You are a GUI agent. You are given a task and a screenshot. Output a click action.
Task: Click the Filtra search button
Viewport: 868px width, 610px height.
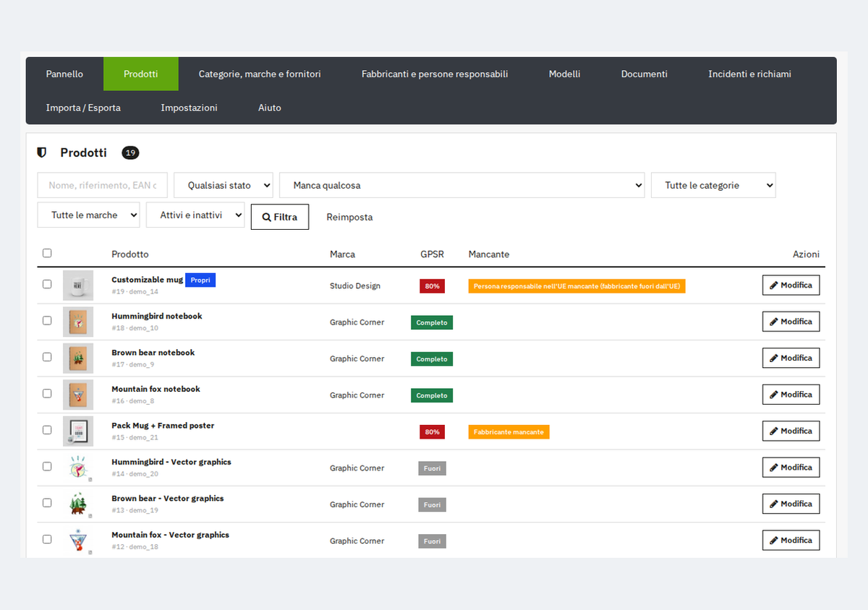coord(280,217)
